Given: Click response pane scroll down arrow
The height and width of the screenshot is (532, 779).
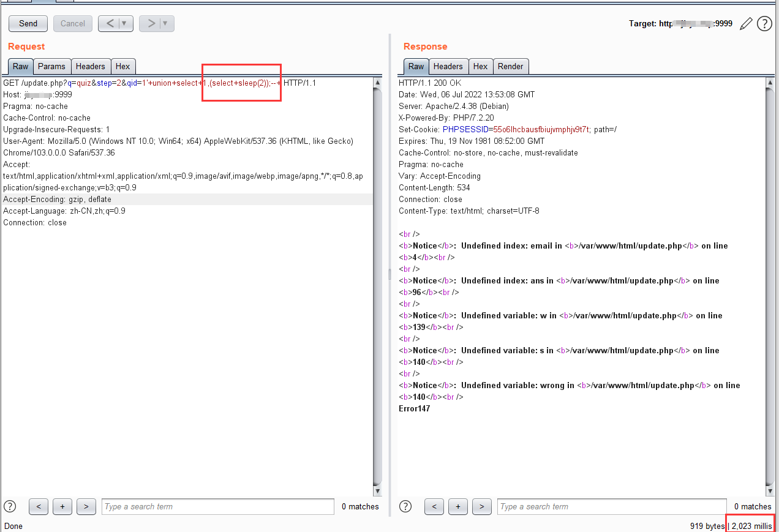Looking at the screenshot, I should point(770,491).
